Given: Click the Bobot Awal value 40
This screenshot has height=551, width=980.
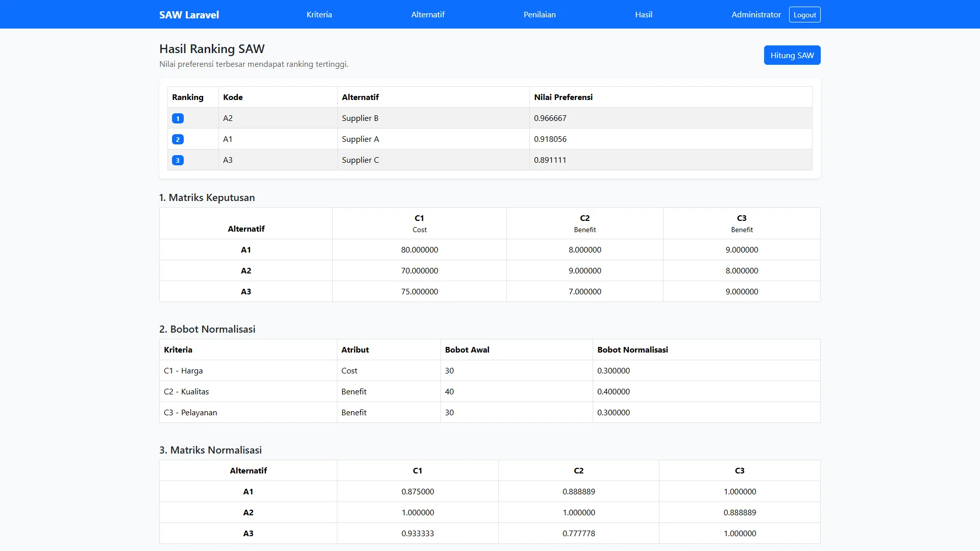Looking at the screenshot, I should click(x=449, y=391).
